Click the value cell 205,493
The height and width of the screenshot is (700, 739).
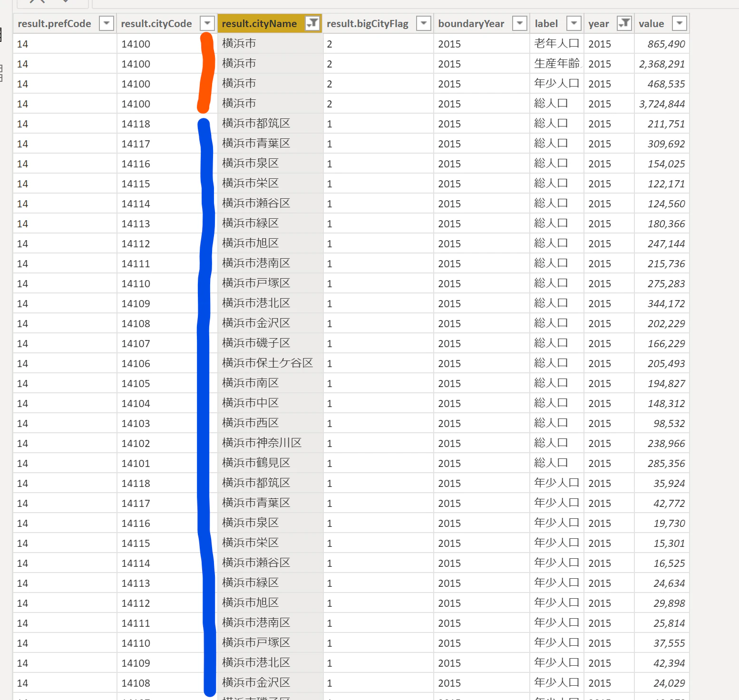[x=661, y=363]
